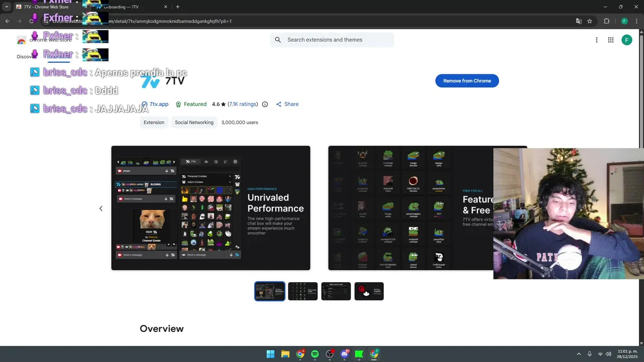The image size is (644, 362).
Task: Open the active Chrome window taskbar icon
Action: coord(374,354)
